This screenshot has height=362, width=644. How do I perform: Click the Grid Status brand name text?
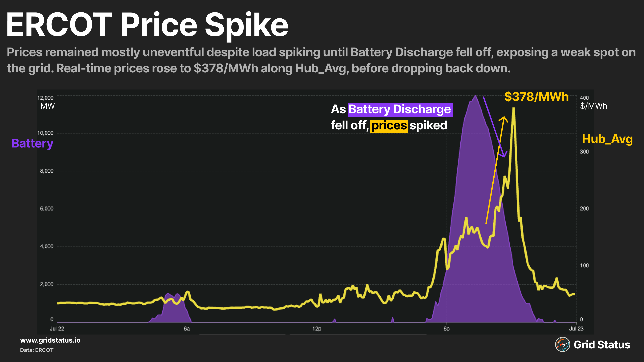click(602, 345)
